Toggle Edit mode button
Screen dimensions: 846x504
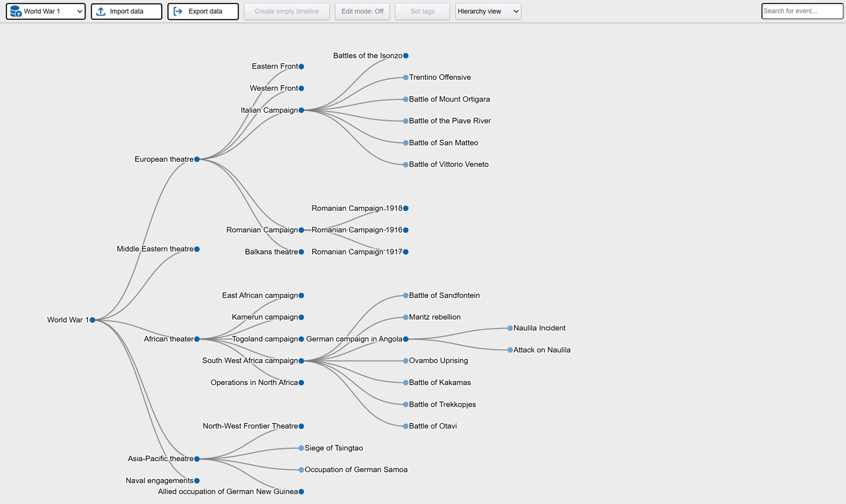tap(362, 11)
